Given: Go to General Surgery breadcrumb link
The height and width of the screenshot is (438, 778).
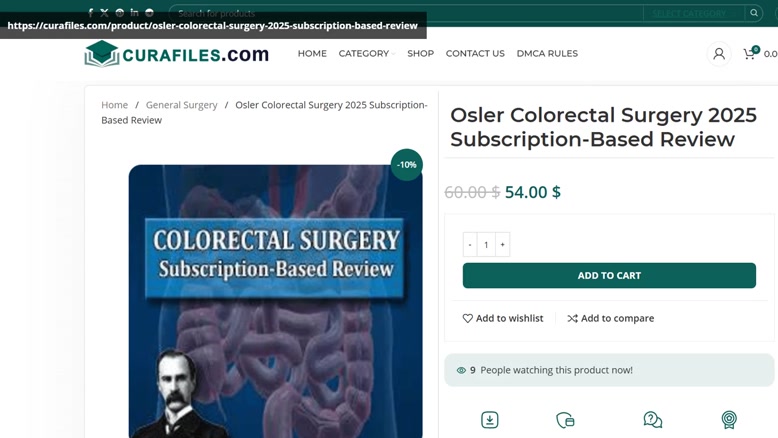Looking at the screenshot, I should pos(182,105).
